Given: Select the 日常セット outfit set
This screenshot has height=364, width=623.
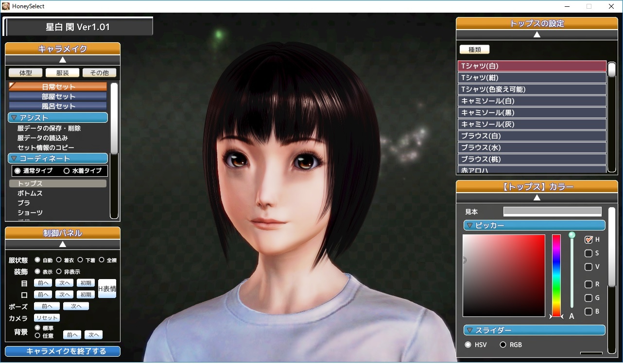Looking at the screenshot, I should (x=58, y=86).
